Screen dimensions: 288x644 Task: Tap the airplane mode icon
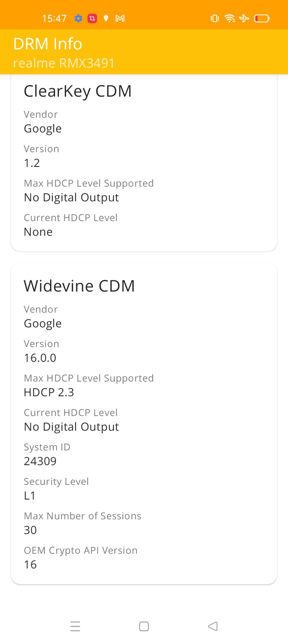[244, 19]
